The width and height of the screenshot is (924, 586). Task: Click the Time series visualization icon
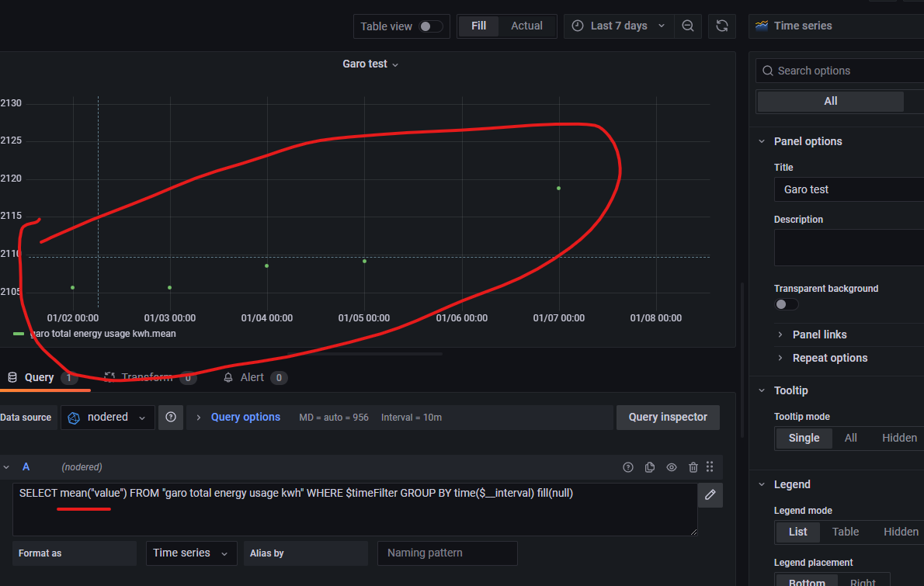pos(762,26)
